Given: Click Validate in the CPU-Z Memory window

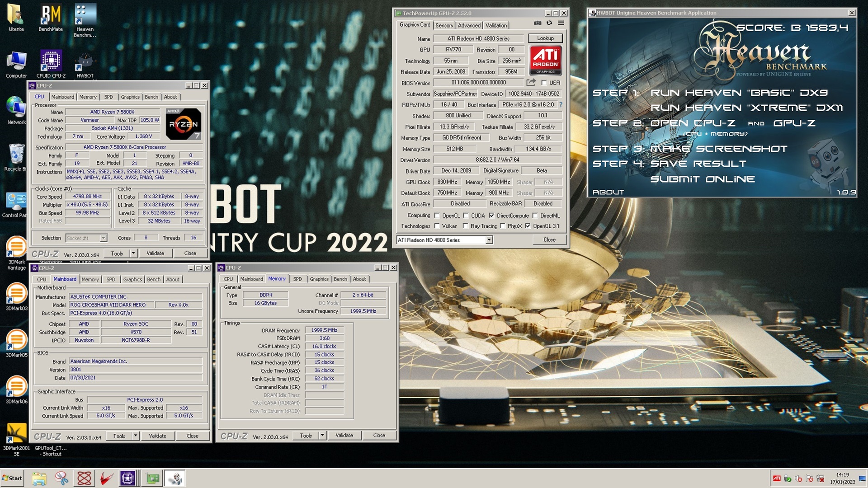Looking at the screenshot, I should point(344,435).
